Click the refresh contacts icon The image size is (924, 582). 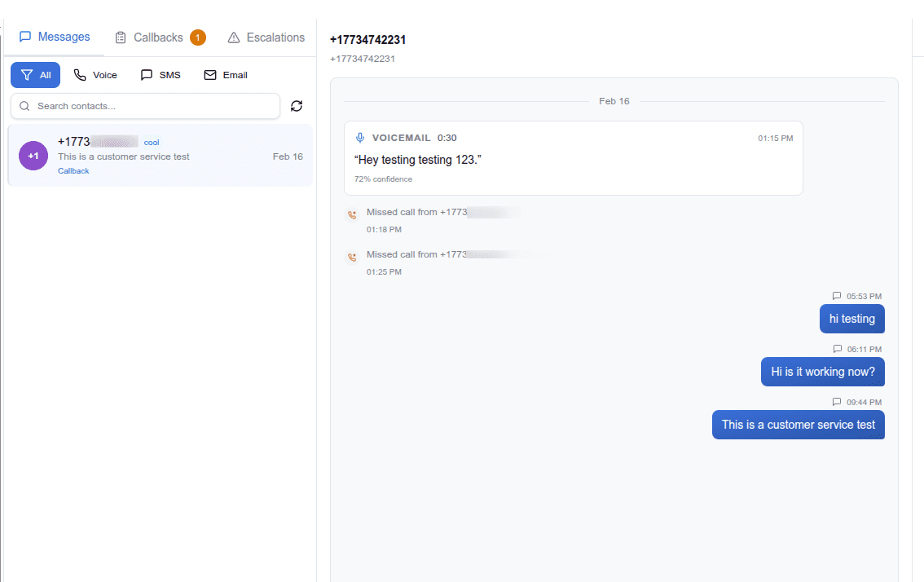[297, 106]
